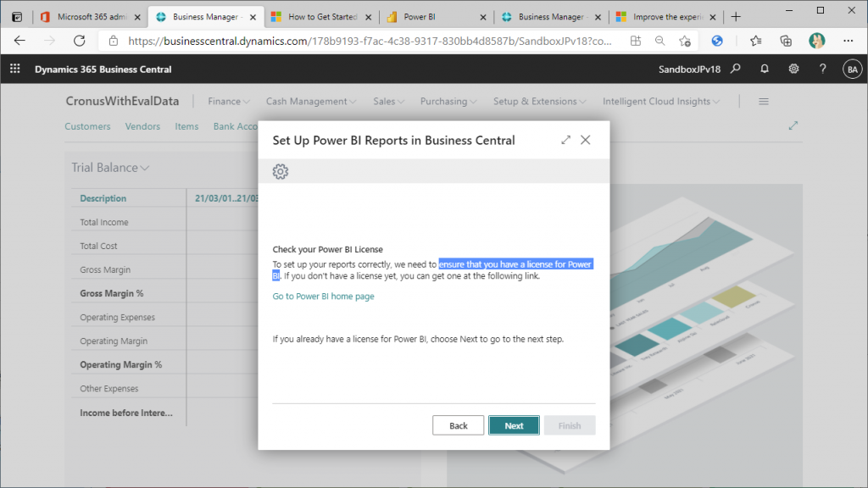Click the zoom magnifier in address bar
This screenshot has width=868, height=488.
[x=659, y=41]
